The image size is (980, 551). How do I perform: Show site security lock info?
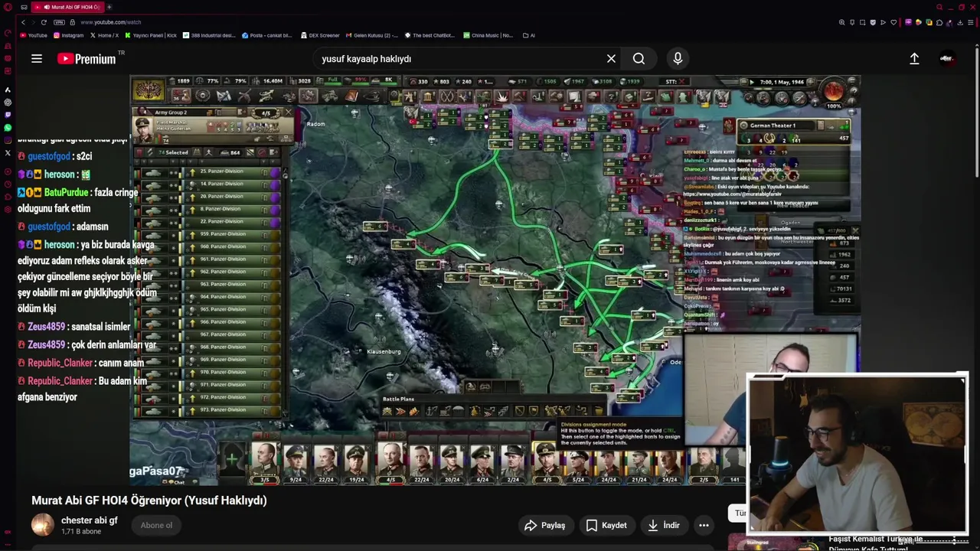tap(72, 22)
